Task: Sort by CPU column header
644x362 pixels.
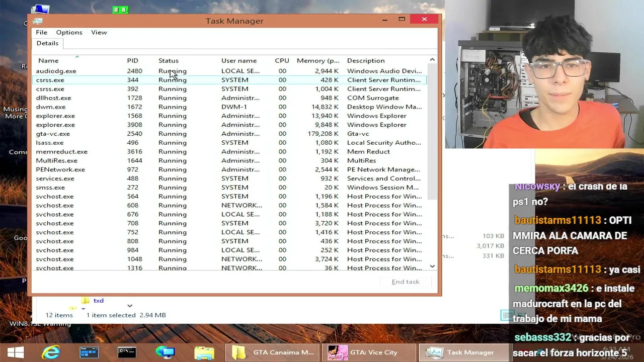Action: (x=282, y=60)
